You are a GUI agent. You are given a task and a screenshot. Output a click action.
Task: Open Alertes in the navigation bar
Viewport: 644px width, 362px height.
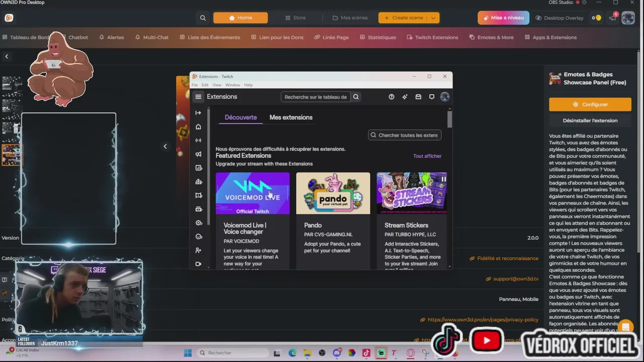pyautogui.click(x=112, y=37)
